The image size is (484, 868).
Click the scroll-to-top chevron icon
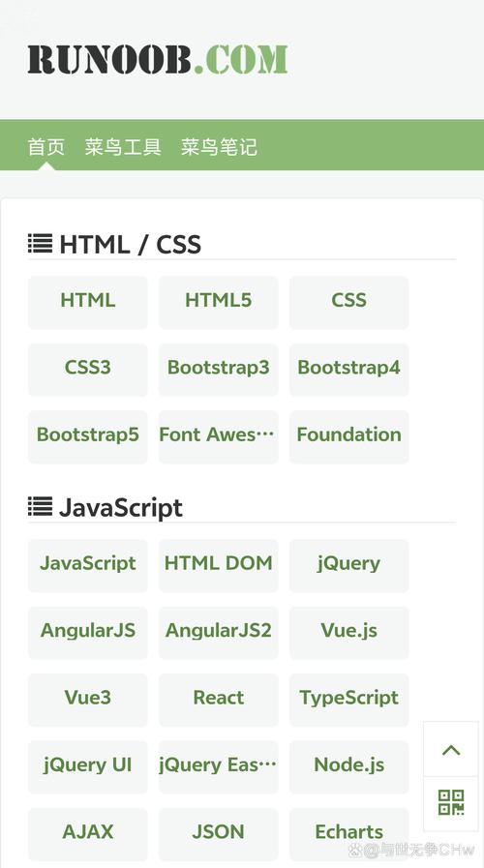click(451, 750)
